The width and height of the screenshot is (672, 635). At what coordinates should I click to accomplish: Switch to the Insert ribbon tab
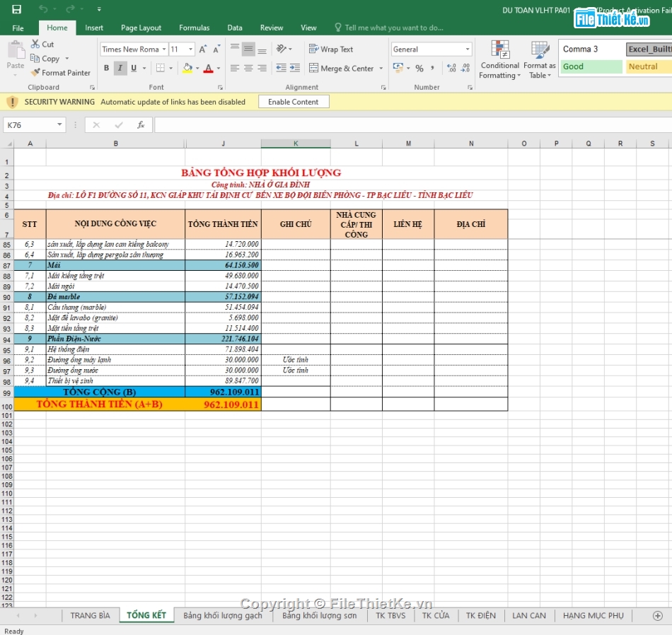pos(94,28)
